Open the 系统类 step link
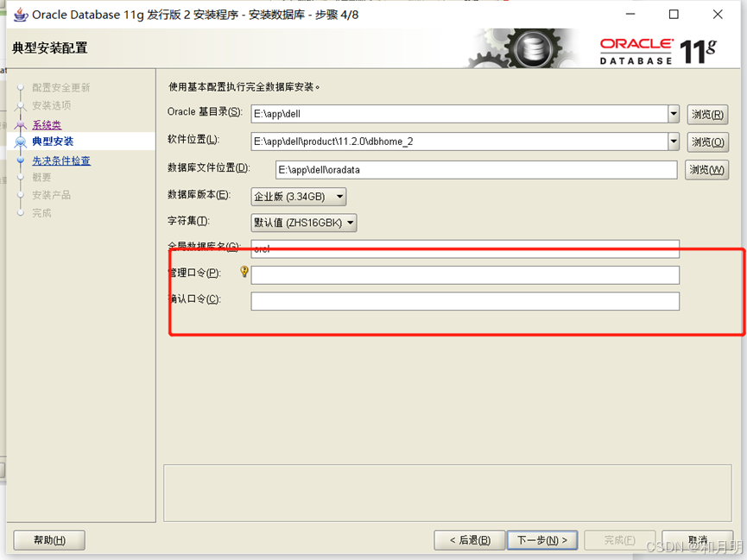Viewport: 747px width, 560px height. point(47,125)
